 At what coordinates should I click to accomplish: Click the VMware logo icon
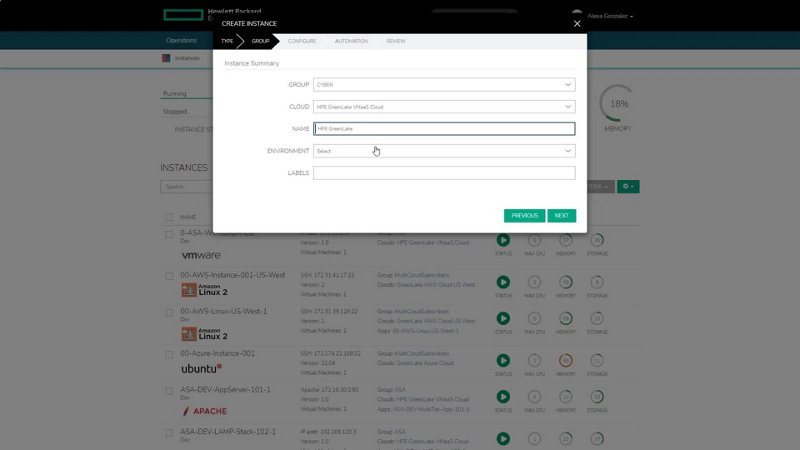pos(201,255)
